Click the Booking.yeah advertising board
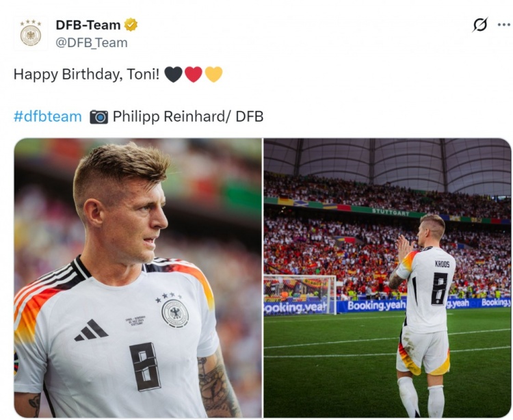The image size is (513, 420). pyautogui.click(x=376, y=306)
